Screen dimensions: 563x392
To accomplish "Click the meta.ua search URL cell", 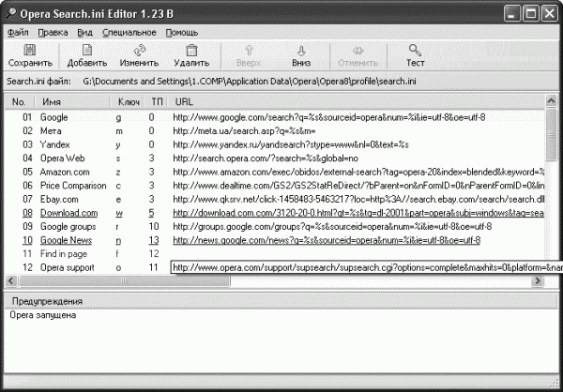I will (x=244, y=131).
